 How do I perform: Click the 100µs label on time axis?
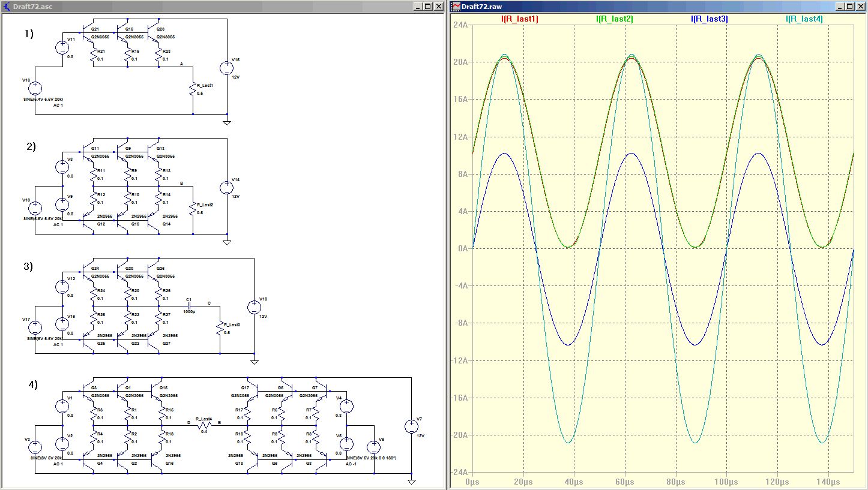pyautogui.click(x=726, y=481)
